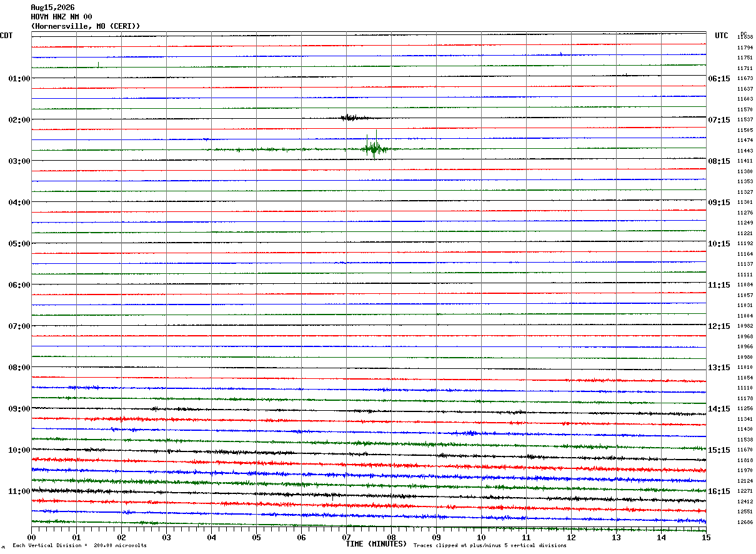
Task: Click the "TIME (MINUTES)" axis title
Action: point(376,543)
